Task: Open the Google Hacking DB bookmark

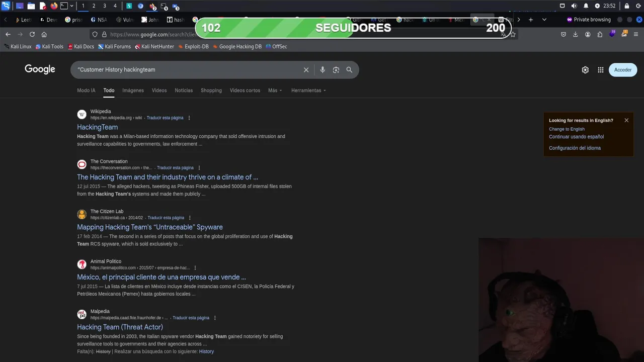Action: click(x=237, y=46)
